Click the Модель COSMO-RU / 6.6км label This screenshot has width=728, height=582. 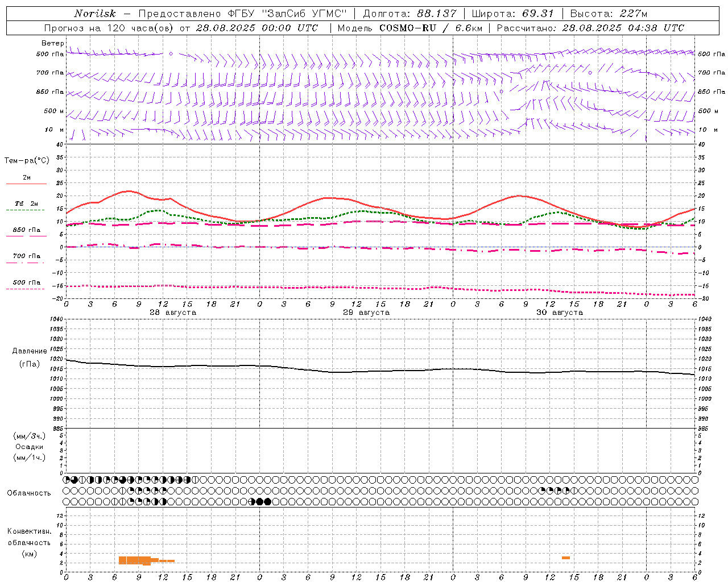[x=409, y=28]
